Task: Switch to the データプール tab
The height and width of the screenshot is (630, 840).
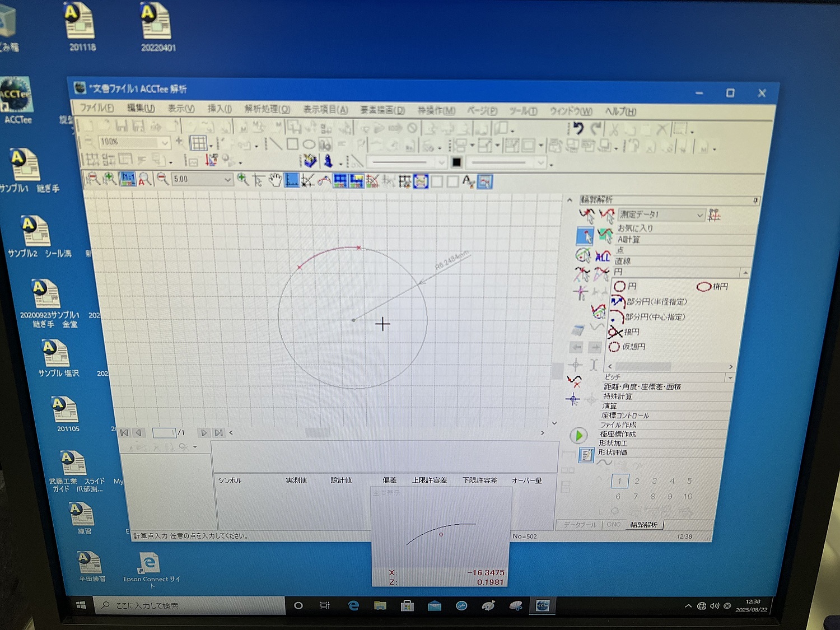Action: coord(579,525)
